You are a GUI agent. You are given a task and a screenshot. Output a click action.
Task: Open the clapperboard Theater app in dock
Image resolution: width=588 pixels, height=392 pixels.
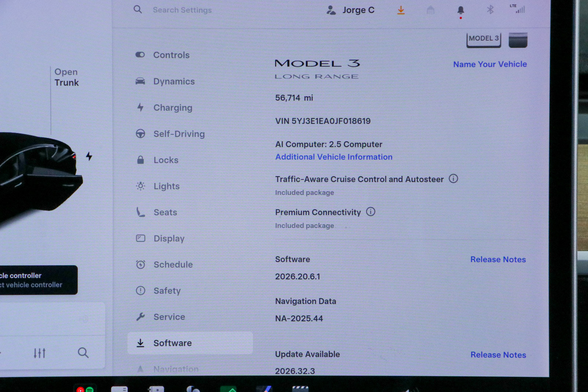(300, 389)
